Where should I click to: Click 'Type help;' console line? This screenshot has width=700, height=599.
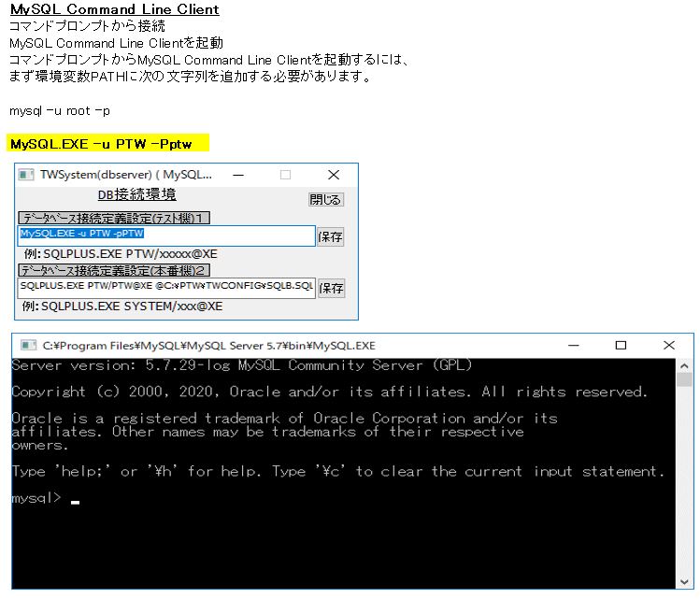[x=338, y=471]
